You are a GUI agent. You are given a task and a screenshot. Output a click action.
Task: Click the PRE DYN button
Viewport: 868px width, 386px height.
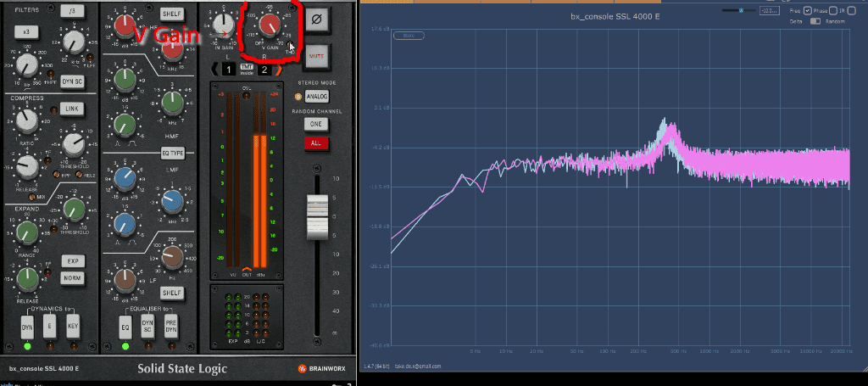point(170,327)
